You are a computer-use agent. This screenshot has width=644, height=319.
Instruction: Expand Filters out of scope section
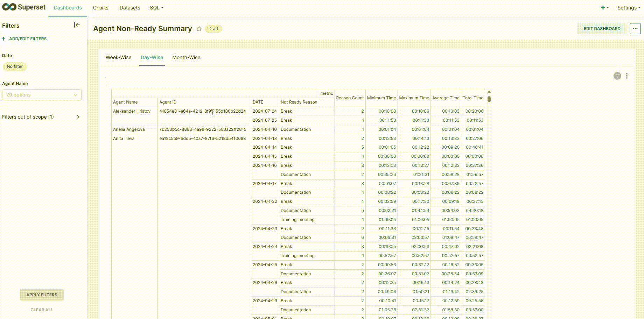tap(78, 117)
